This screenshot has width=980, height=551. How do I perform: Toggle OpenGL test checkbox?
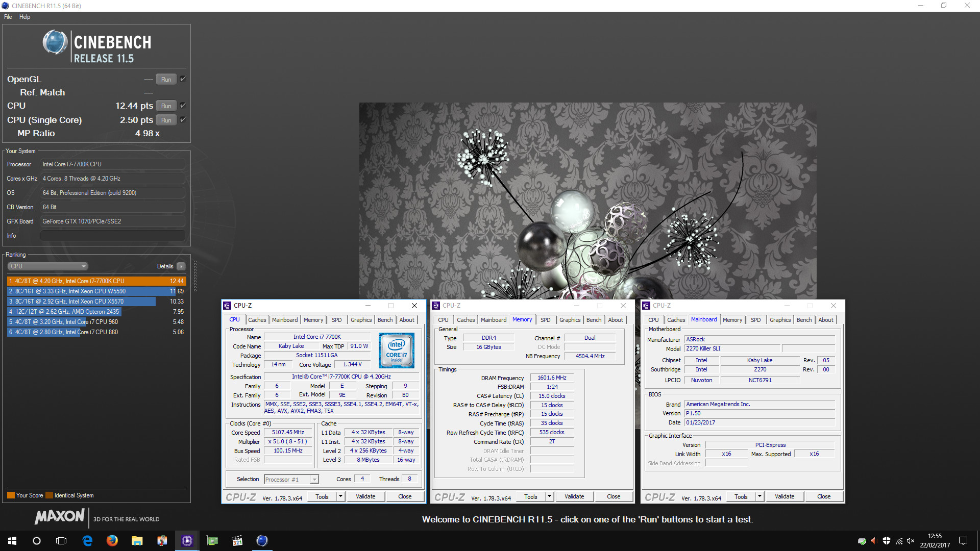tap(183, 79)
